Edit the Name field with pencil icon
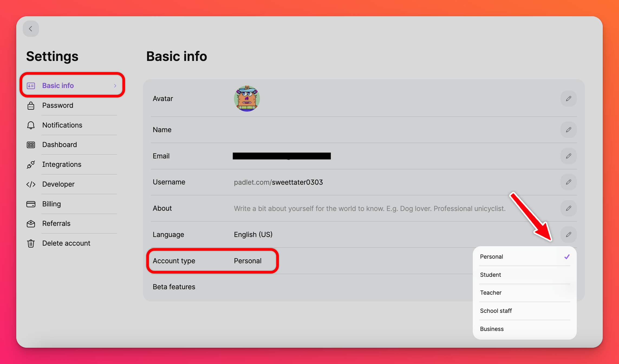The height and width of the screenshot is (364, 619). coord(568,130)
